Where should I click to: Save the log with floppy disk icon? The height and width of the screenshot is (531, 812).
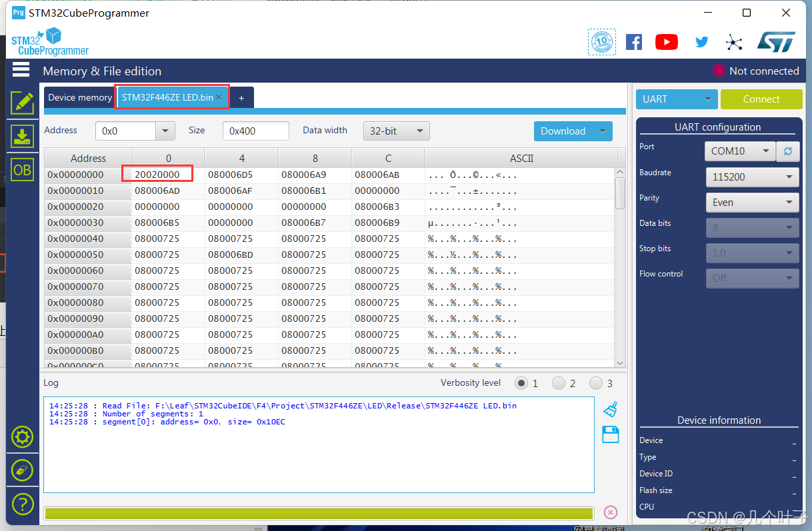[610, 435]
